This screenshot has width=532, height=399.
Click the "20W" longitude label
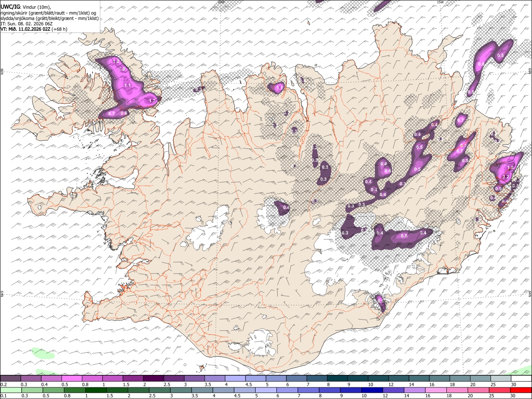221,2
